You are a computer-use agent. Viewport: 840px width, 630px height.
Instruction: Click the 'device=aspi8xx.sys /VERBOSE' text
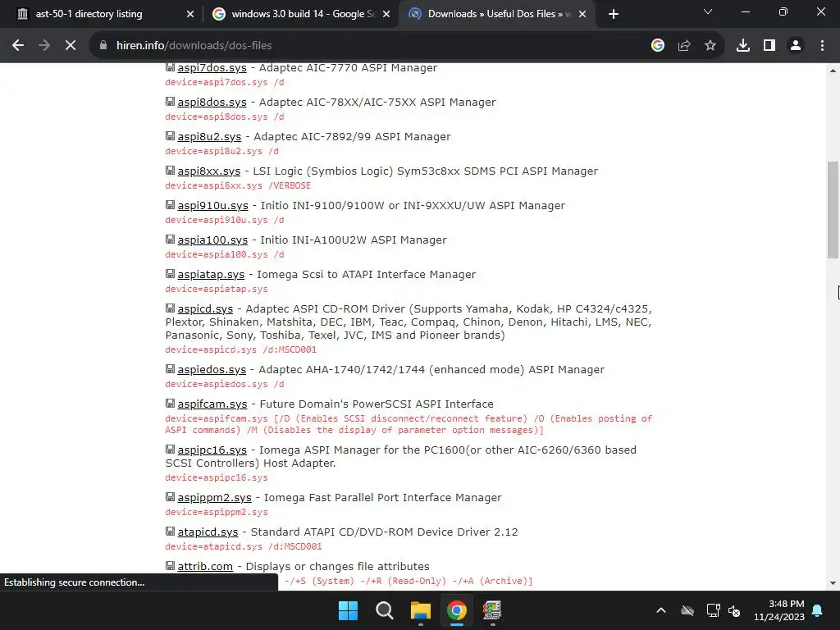[x=238, y=185]
